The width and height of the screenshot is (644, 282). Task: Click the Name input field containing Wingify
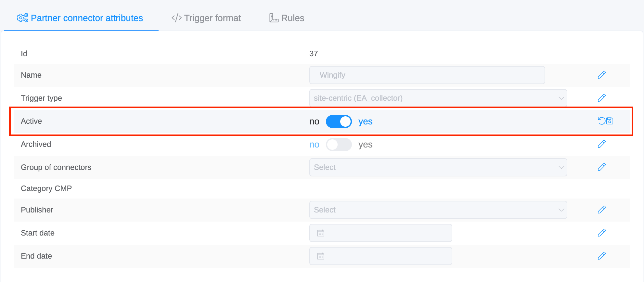click(x=427, y=75)
